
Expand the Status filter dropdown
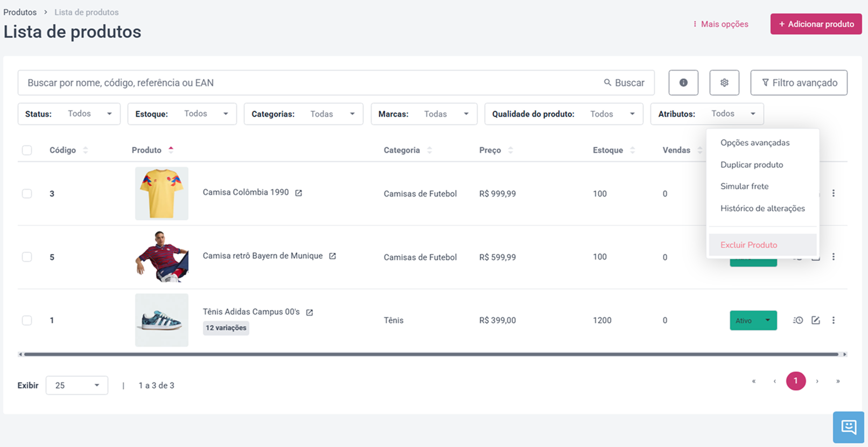tap(69, 114)
